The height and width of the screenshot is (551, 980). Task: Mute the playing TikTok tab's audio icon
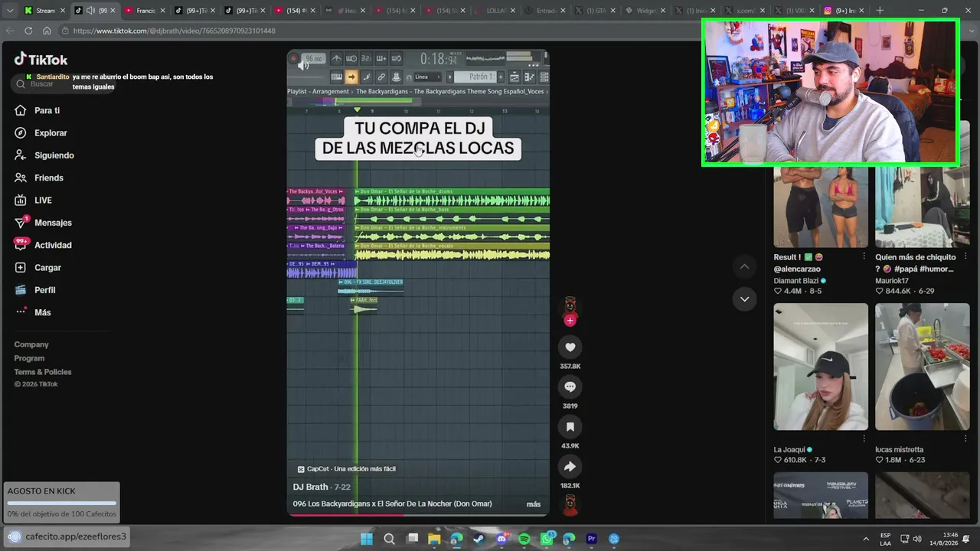(90, 11)
